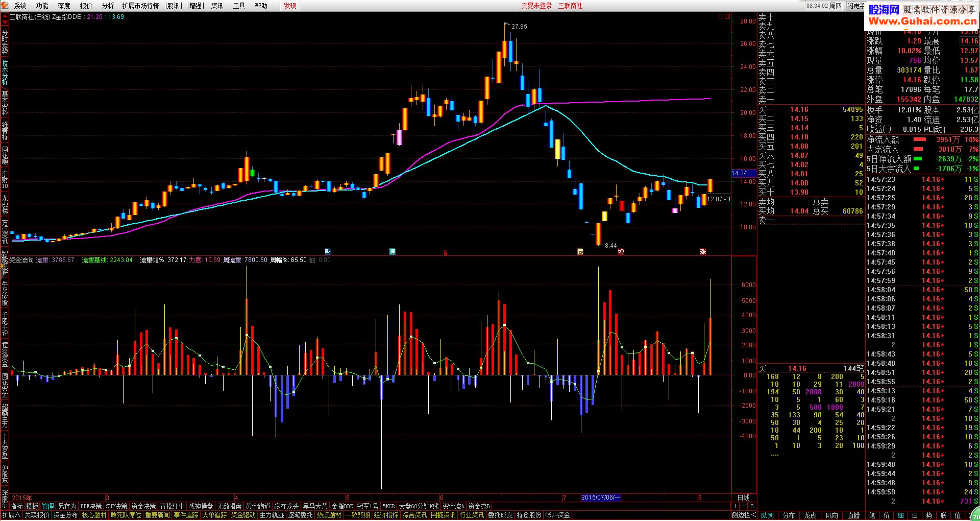
Task: Click the '交易未登录' link
Action: [536, 6]
